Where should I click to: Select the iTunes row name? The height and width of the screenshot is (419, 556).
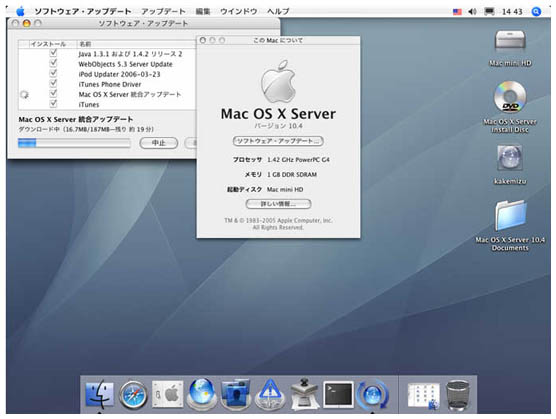(89, 105)
